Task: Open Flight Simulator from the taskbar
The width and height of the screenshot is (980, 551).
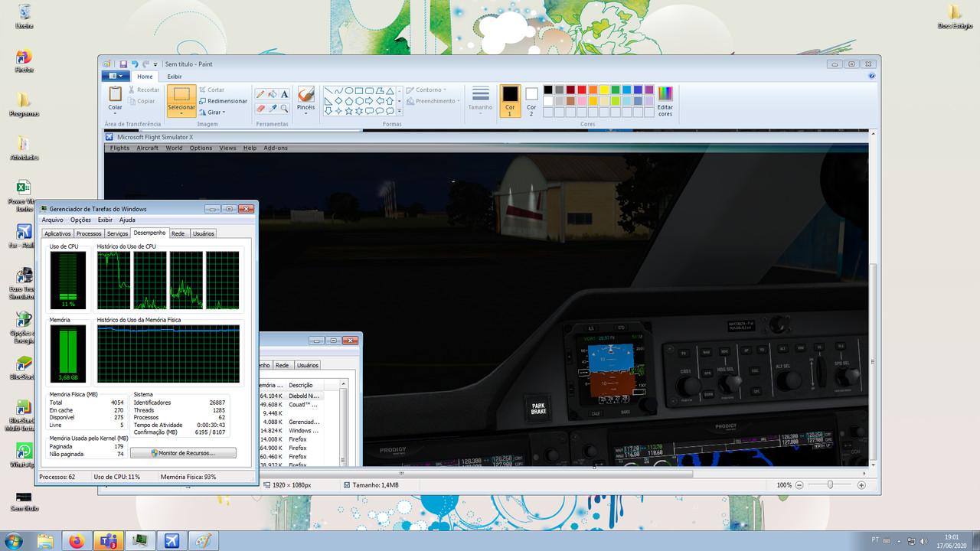Action: [171, 540]
